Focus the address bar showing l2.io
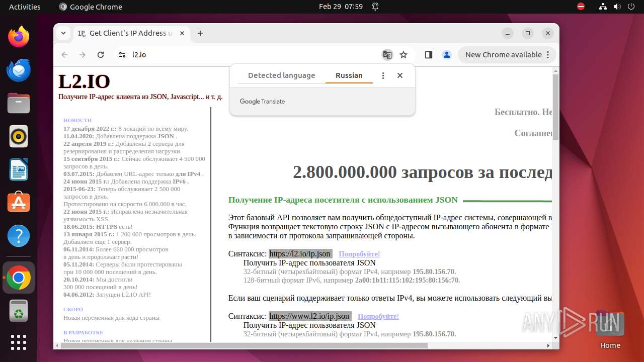 coord(254,55)
